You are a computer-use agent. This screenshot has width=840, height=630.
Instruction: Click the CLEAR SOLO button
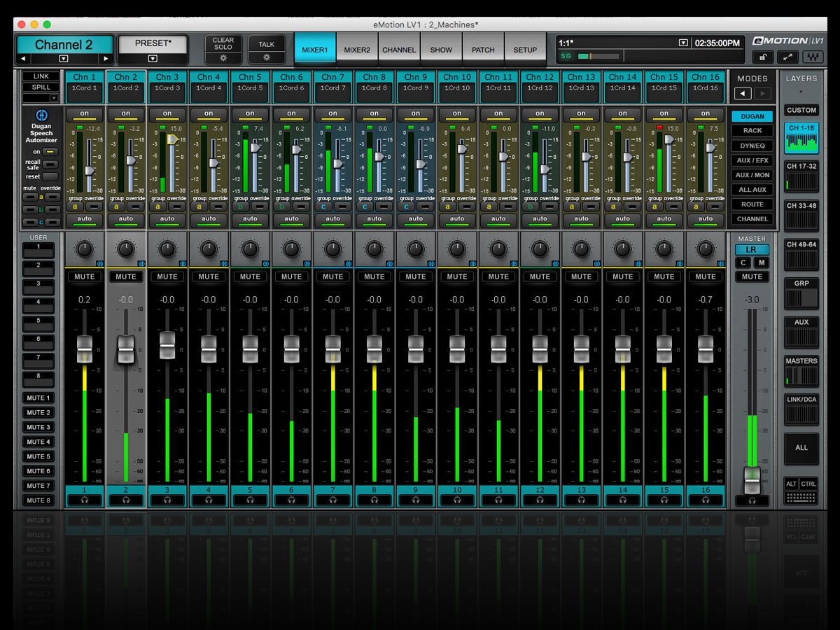[x=223, y=43]
